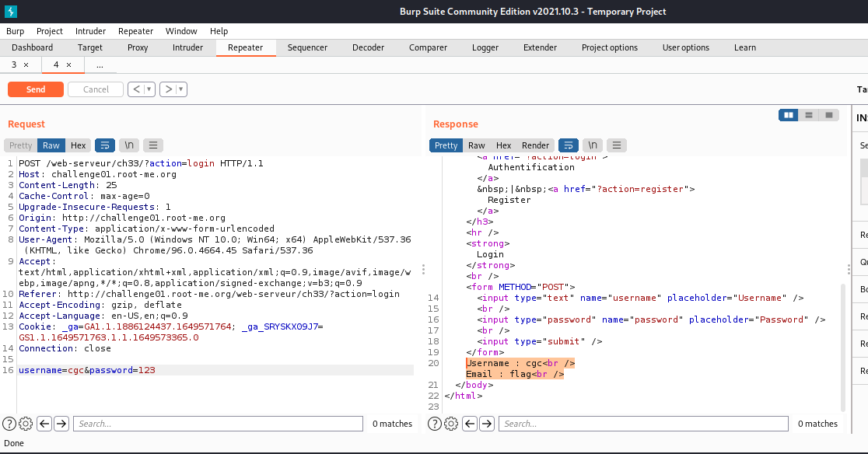Open help for the Request search bar
Viewport: 868px width, 454px height.
tap(9, 424)
